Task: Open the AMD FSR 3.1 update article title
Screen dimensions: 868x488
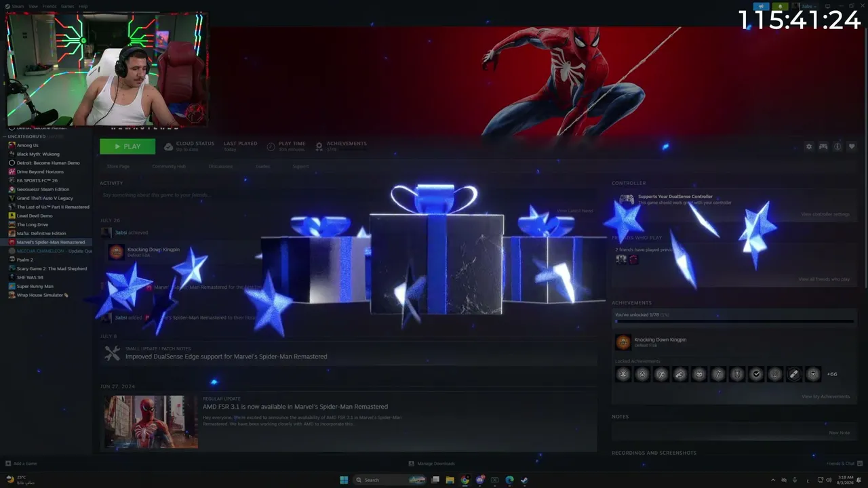Action: 295,407
